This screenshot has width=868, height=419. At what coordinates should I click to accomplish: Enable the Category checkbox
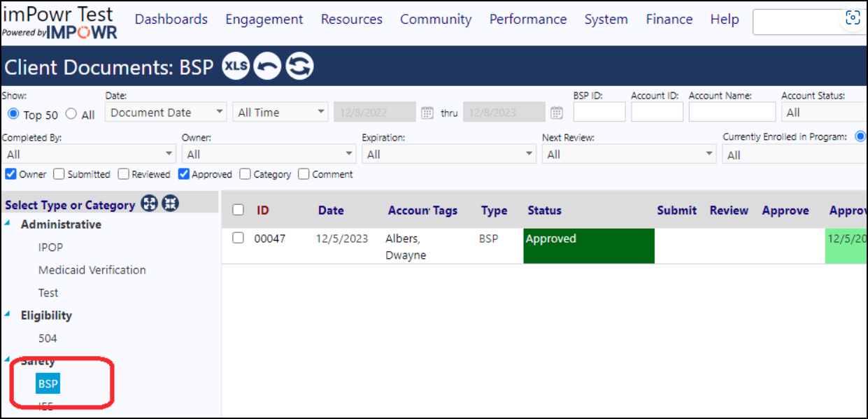pyautogui.click(x=245, y=173)
